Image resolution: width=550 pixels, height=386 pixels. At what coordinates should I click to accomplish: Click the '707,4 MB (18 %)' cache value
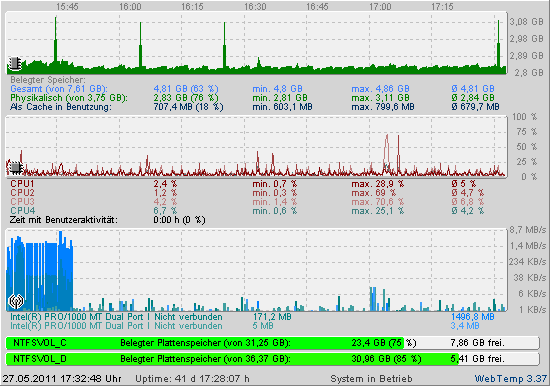[188, 107]
